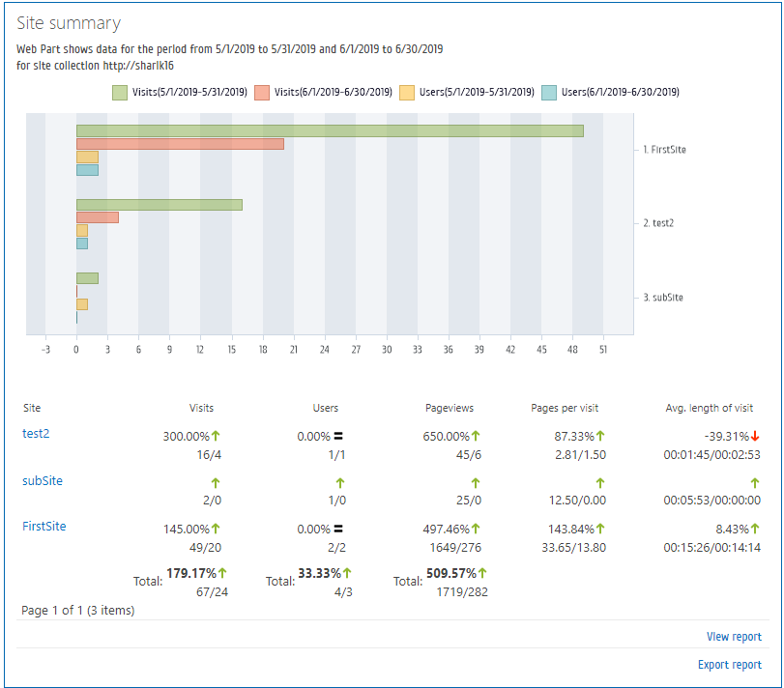Click test2 pageviews value 45/6
Image resolution: width=784 pixels, height=688 pixels.
pyautogui.click(x=469, y=455)
